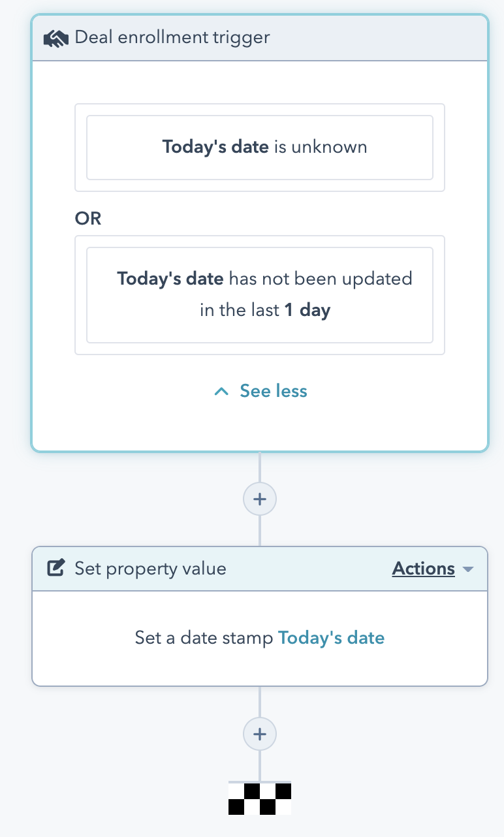Click the Set property value header title
This screenshot has height=837, width=504.
[x=150, y=569]
